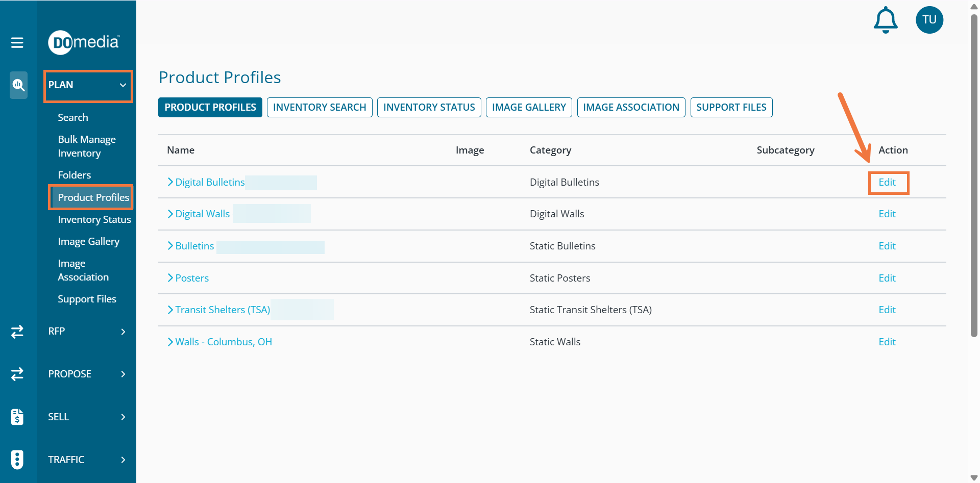Click the RFP arrows icon in sidebar
Screen dimensions: 980x483
pyautogui.click(x=17, y=332)
